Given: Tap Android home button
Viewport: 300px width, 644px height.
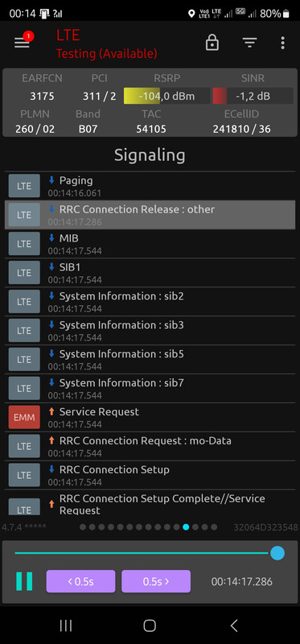Looking at the screenshot, I should pyautogui.click(x=150, y=625).
